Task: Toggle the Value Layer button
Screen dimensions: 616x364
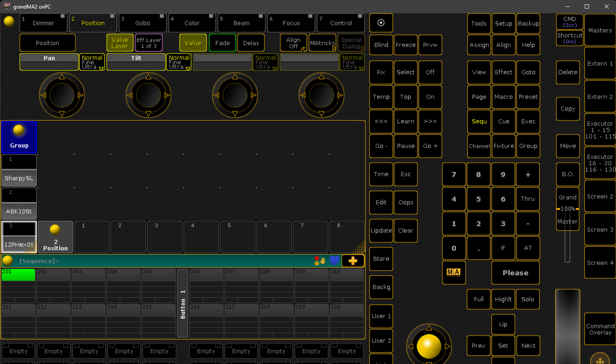Action: click(120, 43)
